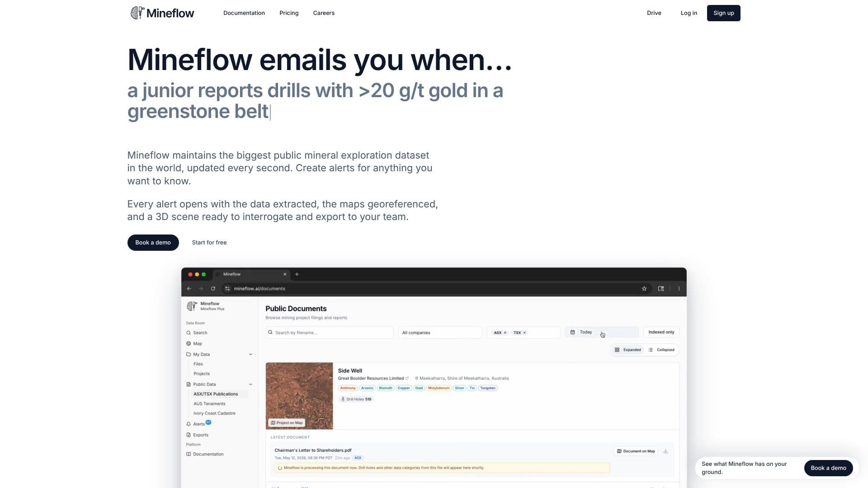Screen dimensions: 868x488
Task: Remove the TSX exchange filter chip
Action: tap(524, 333)
